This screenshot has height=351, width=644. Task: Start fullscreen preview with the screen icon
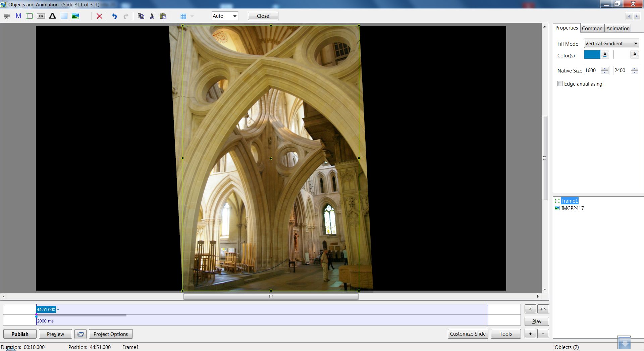click(80, 334)
